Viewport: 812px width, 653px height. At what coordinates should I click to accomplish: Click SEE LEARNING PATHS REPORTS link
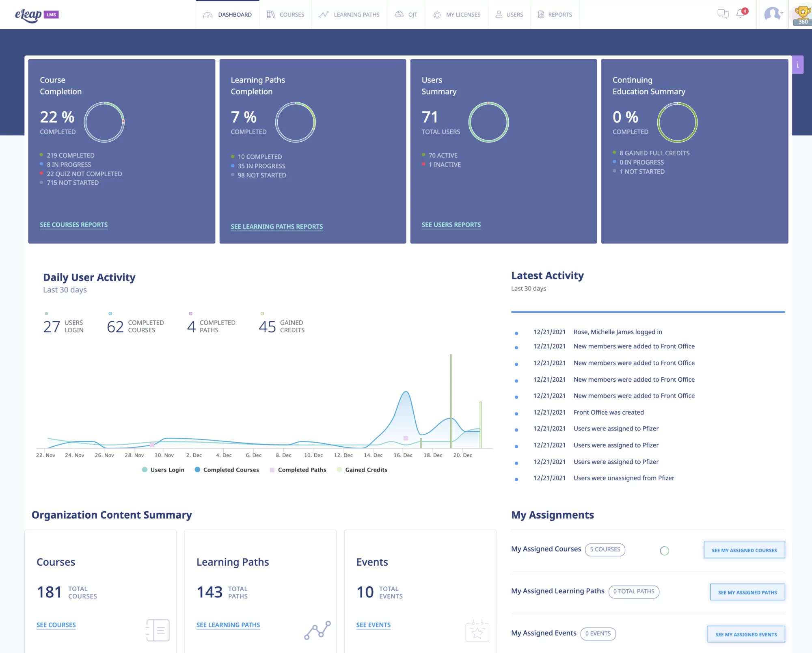pos(277,226)
